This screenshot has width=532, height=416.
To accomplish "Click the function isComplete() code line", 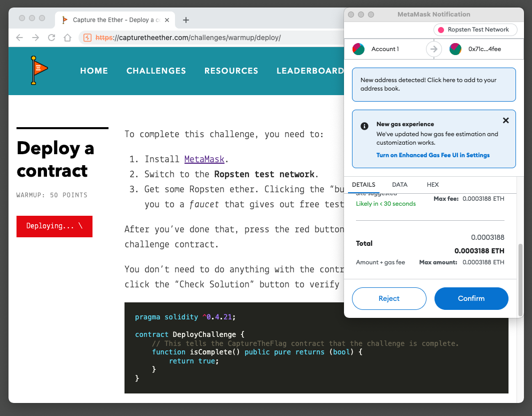I will 257,352.
